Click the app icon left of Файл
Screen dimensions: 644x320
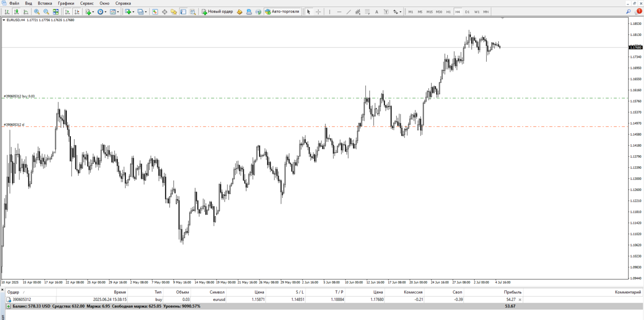[4, 3]
